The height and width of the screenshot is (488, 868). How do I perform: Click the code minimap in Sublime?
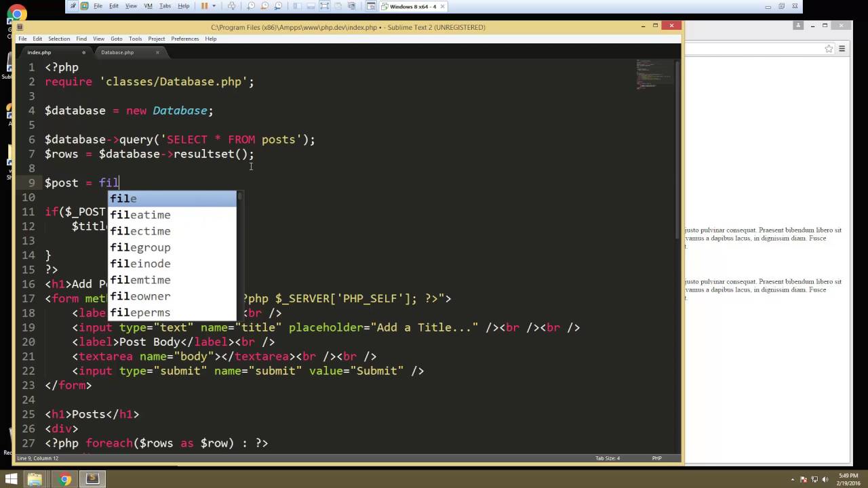(654, 75)
